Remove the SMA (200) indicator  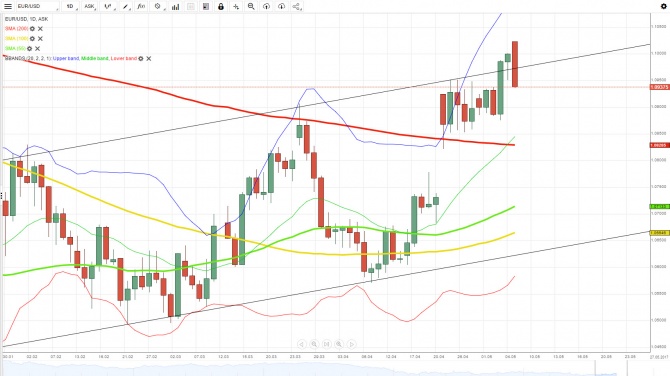tap(40, 29)
